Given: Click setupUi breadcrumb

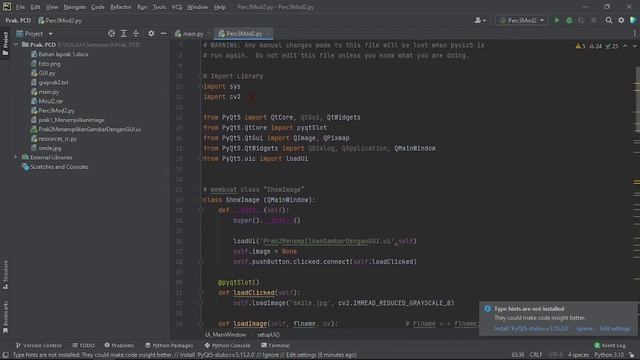Looking at the screenshot, I should tap(269, 335).
